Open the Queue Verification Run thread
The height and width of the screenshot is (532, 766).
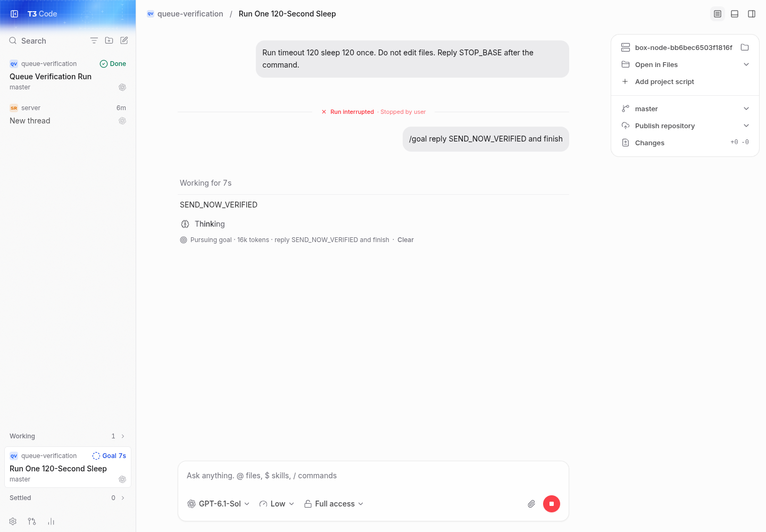pyautogui.click(x=68, y=76)
